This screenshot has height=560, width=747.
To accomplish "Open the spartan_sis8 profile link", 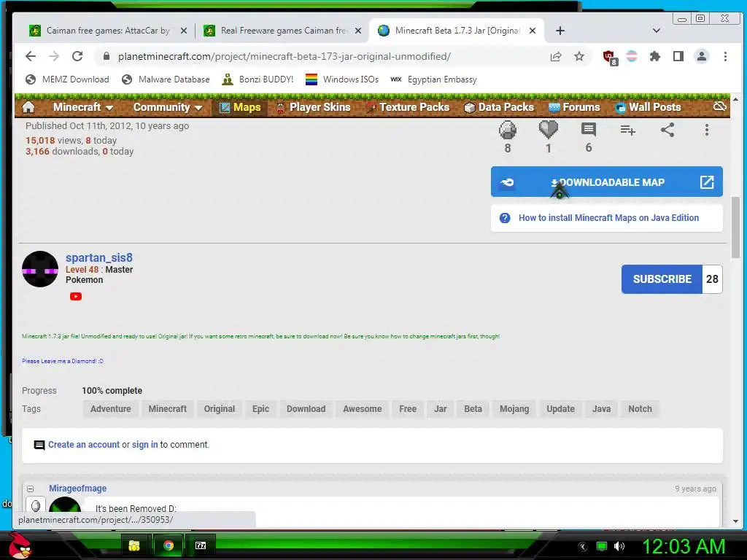I will click(99, 257).
